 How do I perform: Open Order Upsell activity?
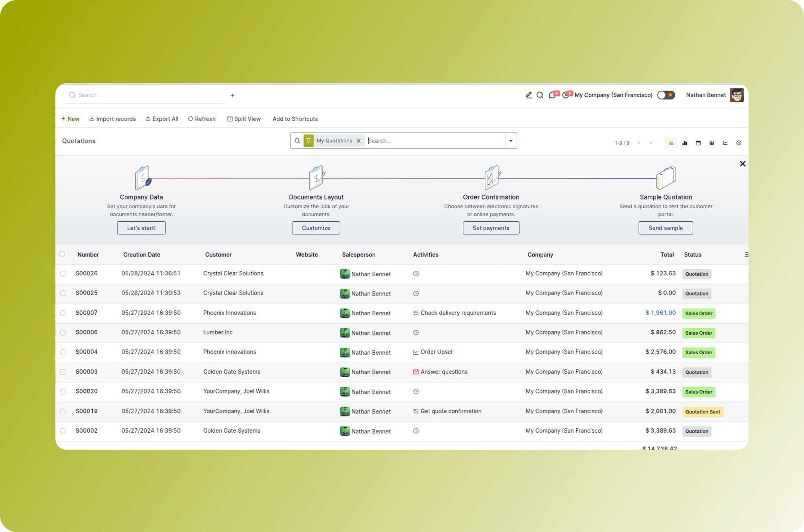(433, 352)
